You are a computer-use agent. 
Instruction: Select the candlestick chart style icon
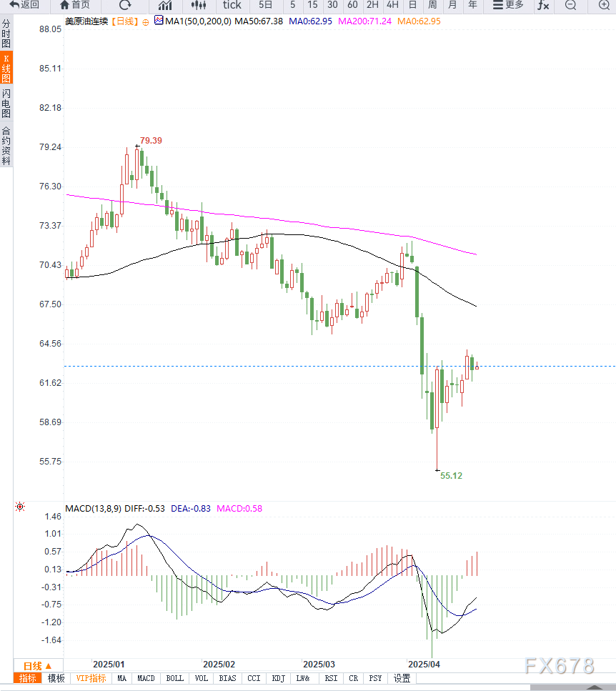199,5
